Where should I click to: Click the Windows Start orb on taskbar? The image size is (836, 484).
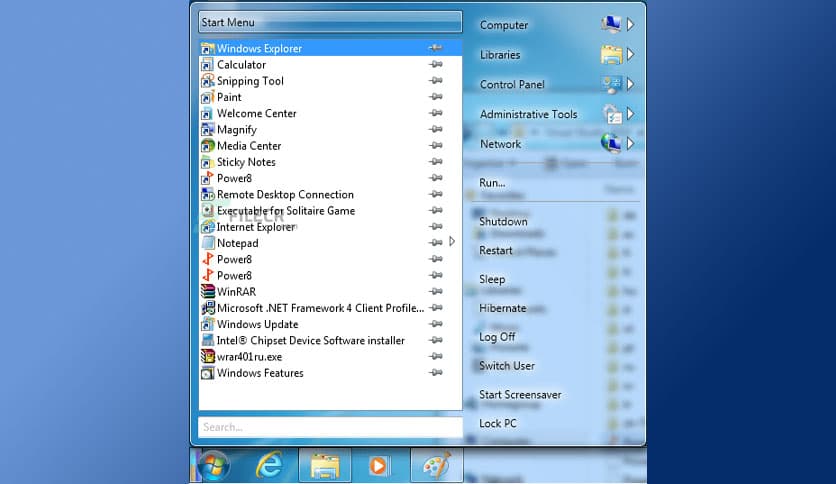coord(214,466)
